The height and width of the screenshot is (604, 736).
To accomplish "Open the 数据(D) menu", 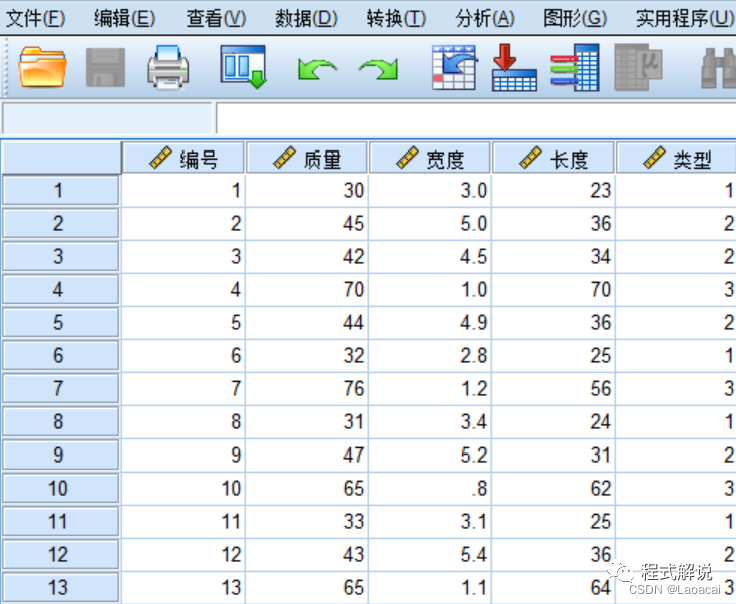I will pyautogui.click(x=306, y=19).
